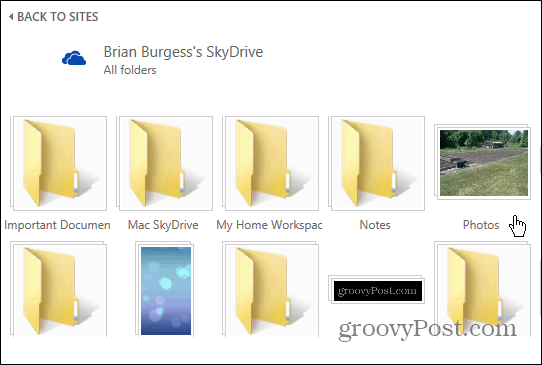Click the All folders subtitle text

click(x=130, y=70)
